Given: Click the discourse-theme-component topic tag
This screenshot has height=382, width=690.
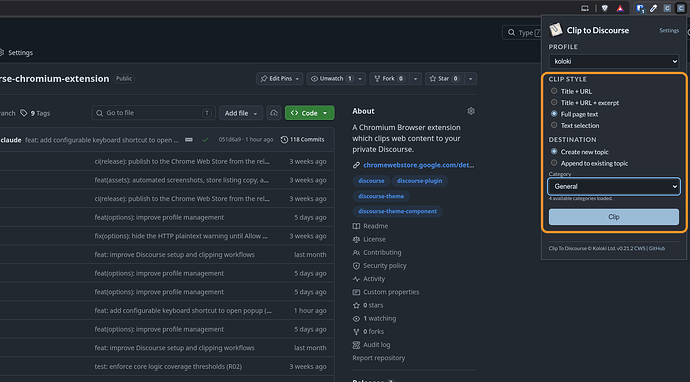Looking at the screenshot, I should 397,211.
